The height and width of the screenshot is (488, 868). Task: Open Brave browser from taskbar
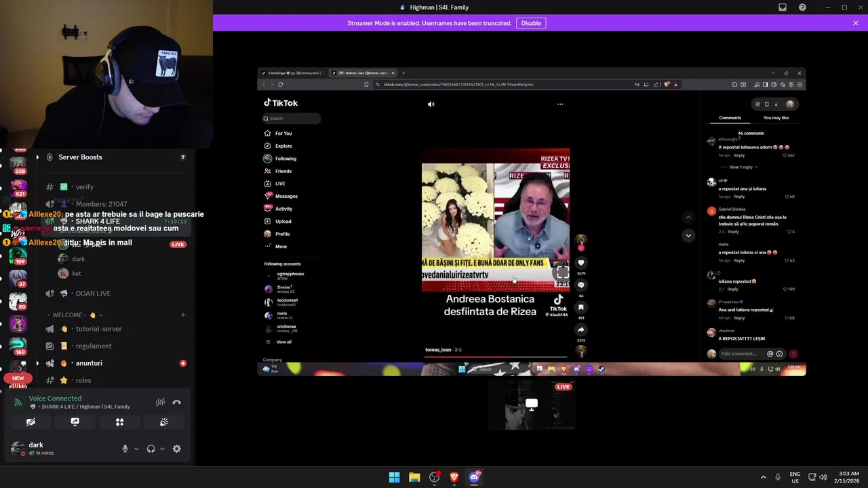pos(454,477)
